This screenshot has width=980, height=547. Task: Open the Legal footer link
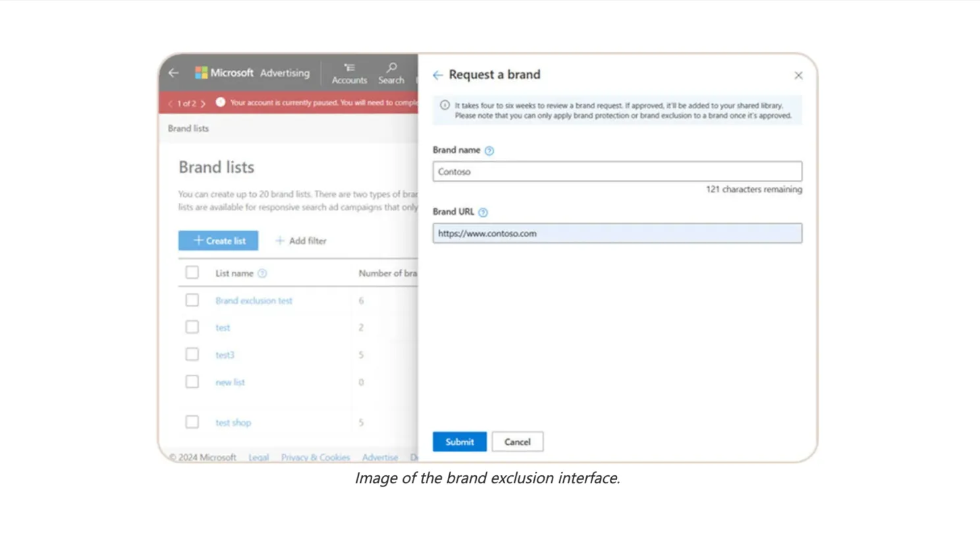click(258, 457)
